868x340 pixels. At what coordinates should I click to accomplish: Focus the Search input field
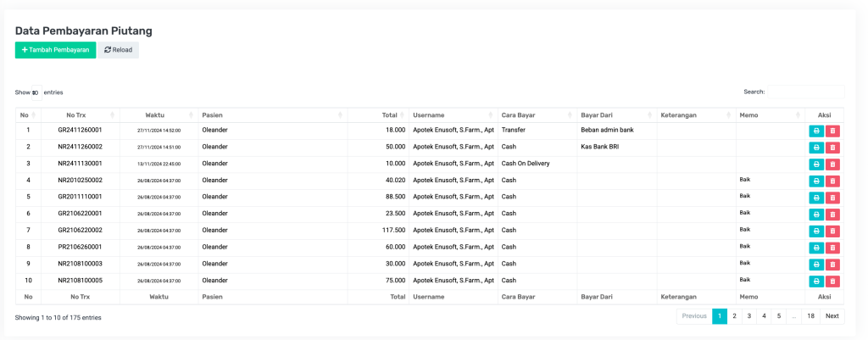804,92
